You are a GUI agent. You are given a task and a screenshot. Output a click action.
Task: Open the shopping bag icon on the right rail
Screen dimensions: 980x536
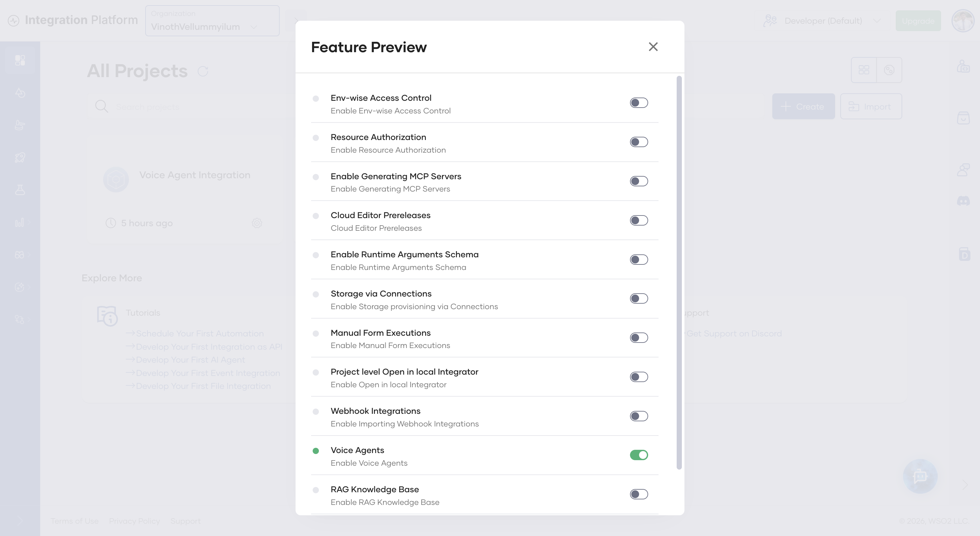pos(963,118)
